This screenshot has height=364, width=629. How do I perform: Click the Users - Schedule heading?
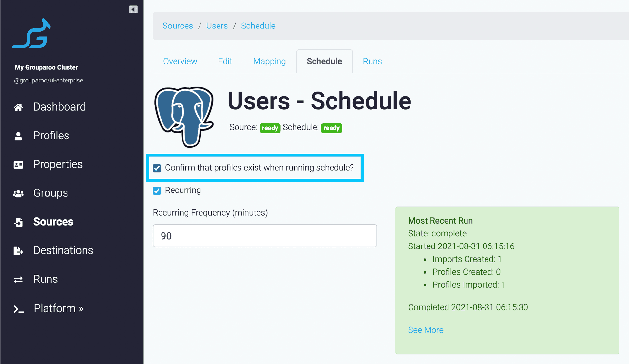coord(319,101)
